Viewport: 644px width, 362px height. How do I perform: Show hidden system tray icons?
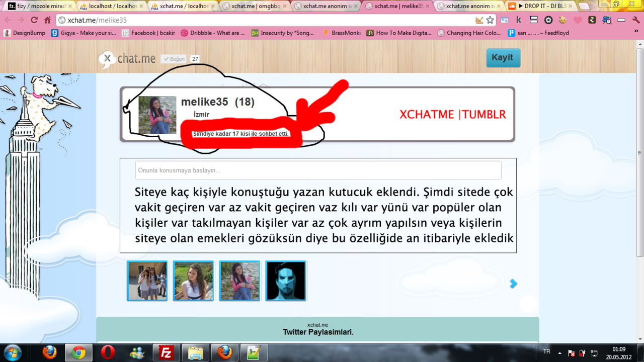559,353
